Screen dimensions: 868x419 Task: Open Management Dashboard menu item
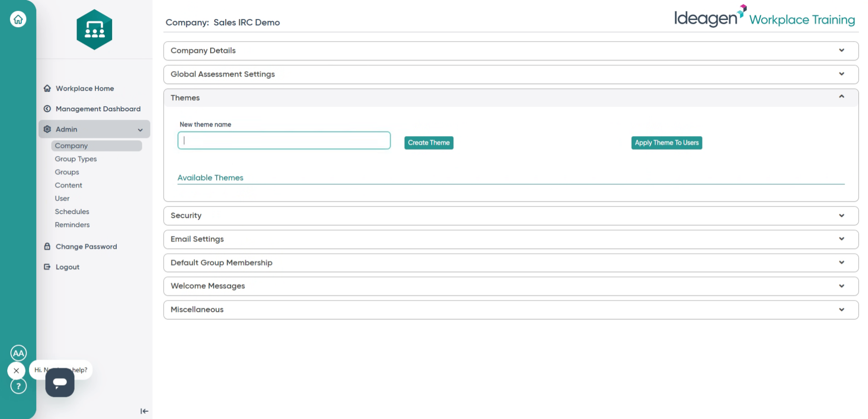tap(98, 108)
